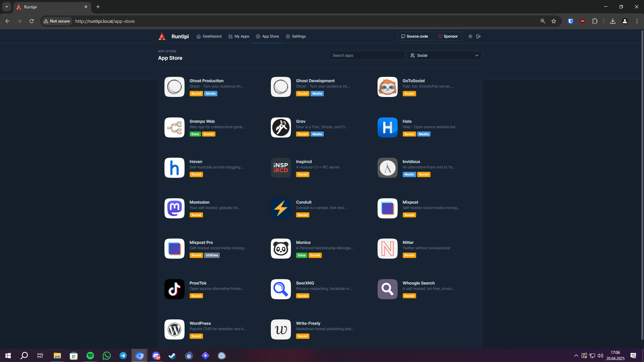
Task: Expand the Social category dropdown
Action: 444,56
